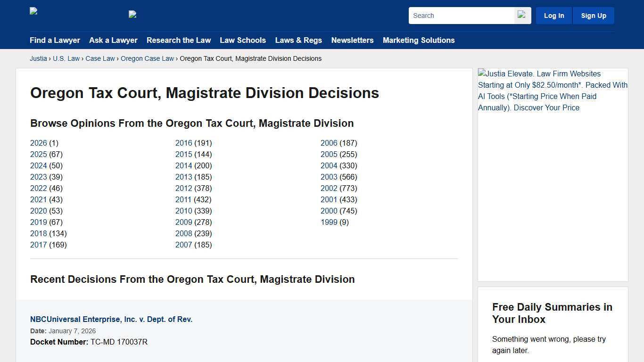The width and height of the screenshot is (644, 362).
Task: Open the 1999 decisions list
Action: (x=329, y=222)
